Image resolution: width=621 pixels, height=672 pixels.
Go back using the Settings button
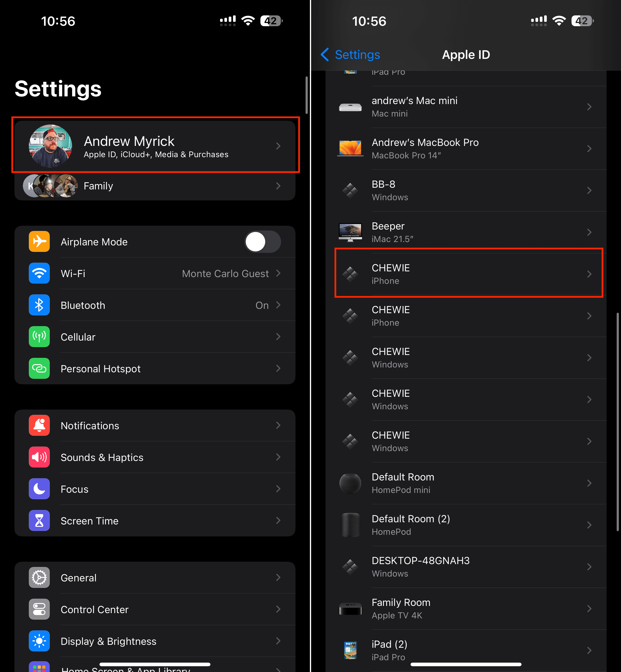(x=350, y=55)
